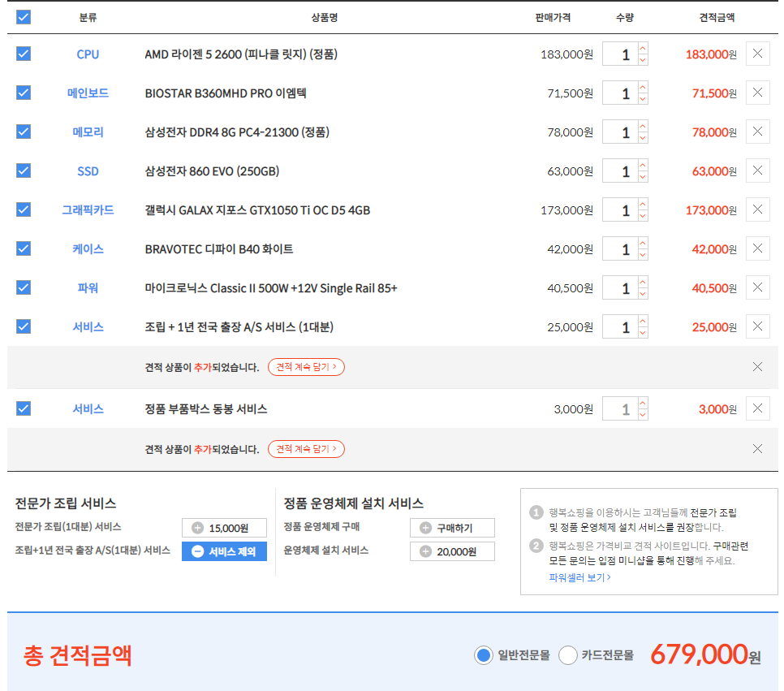Increase 메인보드 quantity with the up arrow

(x=643, y=87)
